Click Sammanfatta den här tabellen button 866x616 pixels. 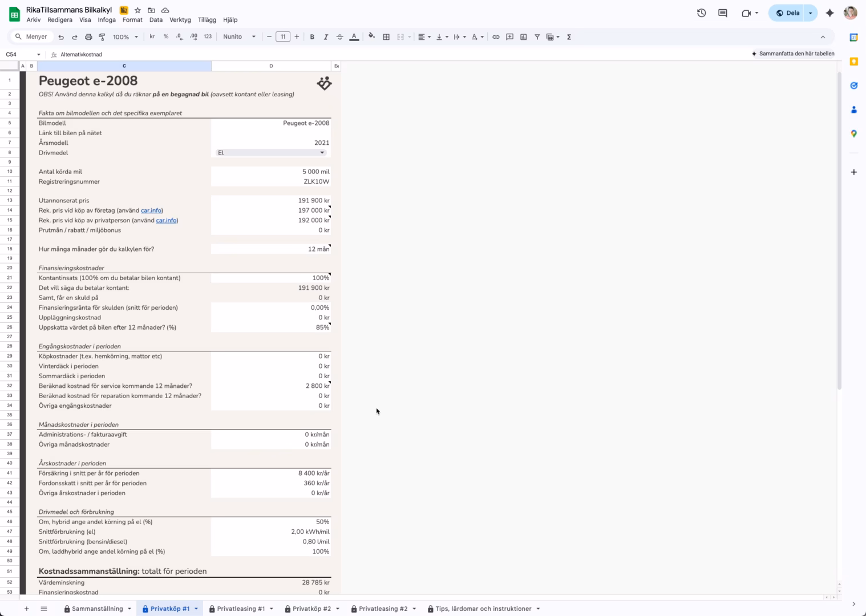pyautogui.click(x=793, y=54)
